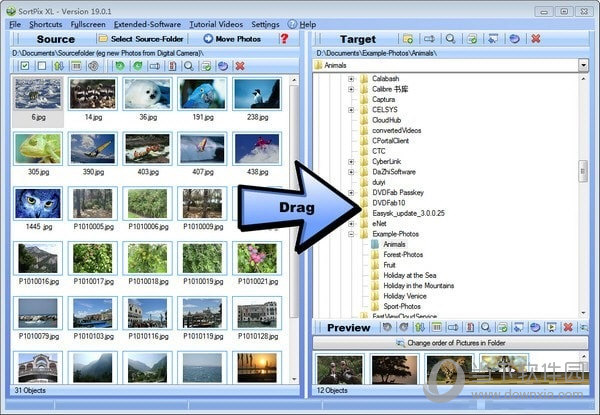600x415 pixels.
Task: Open the Animals folder dropdown arrow
Action: (x=583, y=65)
